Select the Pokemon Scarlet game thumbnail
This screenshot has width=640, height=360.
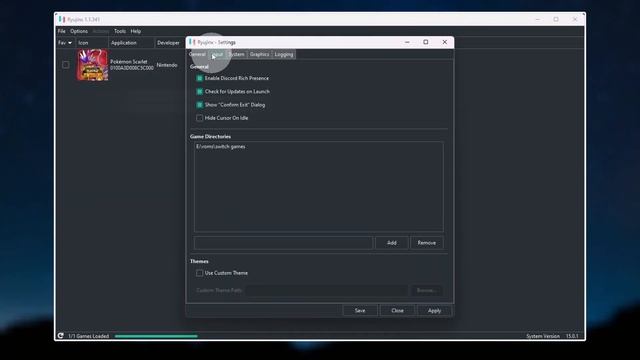click(93, 65)
